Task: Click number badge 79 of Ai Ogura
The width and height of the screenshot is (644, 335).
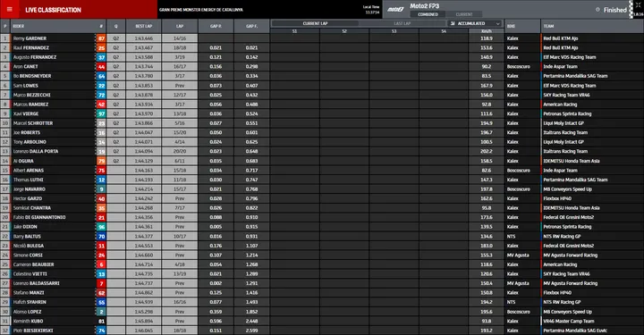Action: 101,161
